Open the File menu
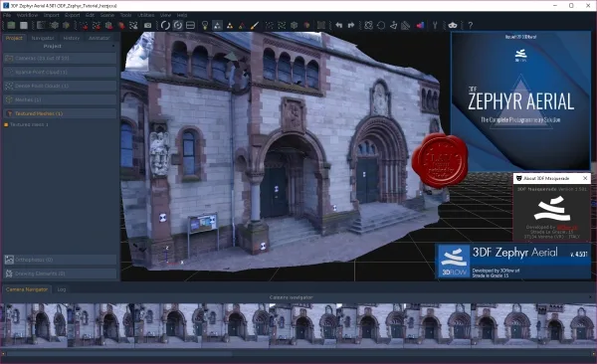Screen dimensions: 597x364 [x=7, y=15]
